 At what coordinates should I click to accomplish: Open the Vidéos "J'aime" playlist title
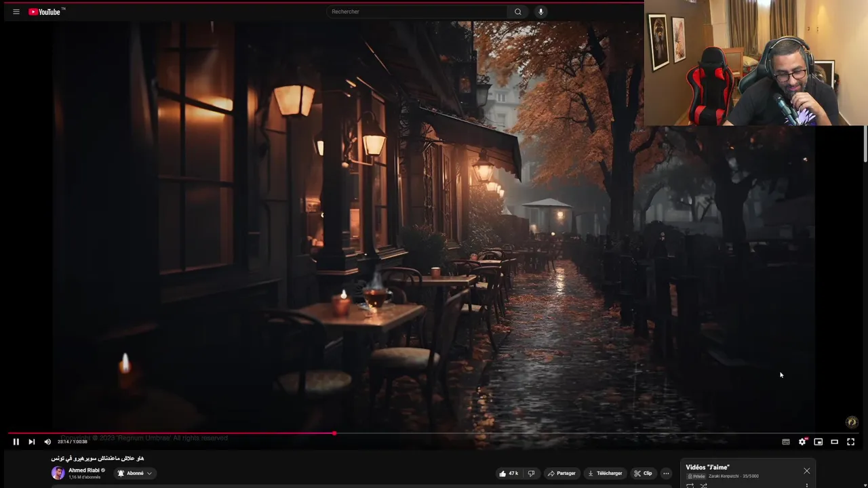point(707,467)
